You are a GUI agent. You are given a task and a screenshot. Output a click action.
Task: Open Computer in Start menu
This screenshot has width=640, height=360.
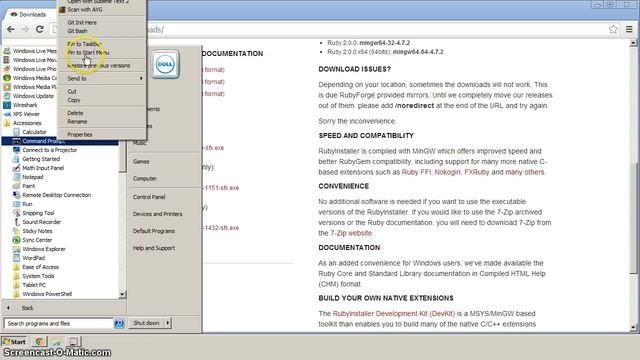point(144,178)
